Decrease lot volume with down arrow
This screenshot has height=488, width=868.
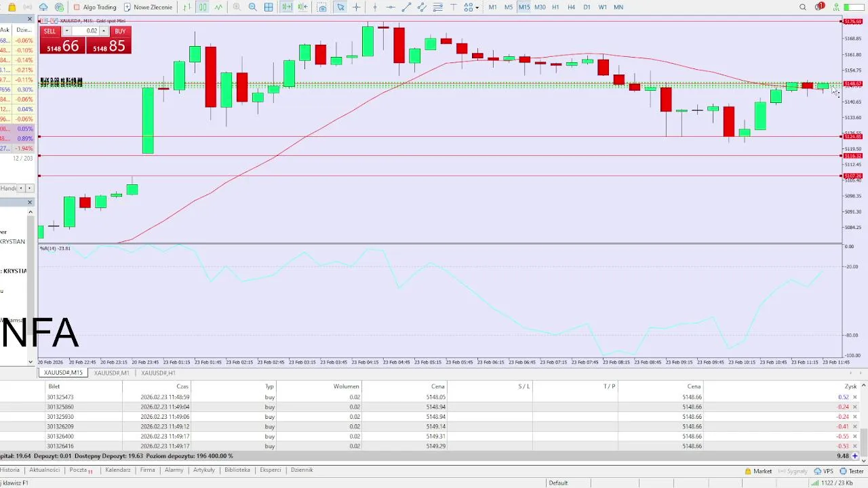tap(66, 31)
